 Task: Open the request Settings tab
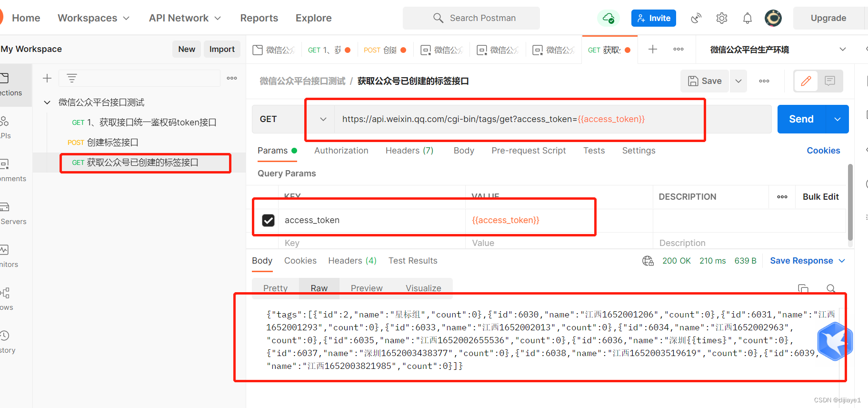(x=639, y=151)
